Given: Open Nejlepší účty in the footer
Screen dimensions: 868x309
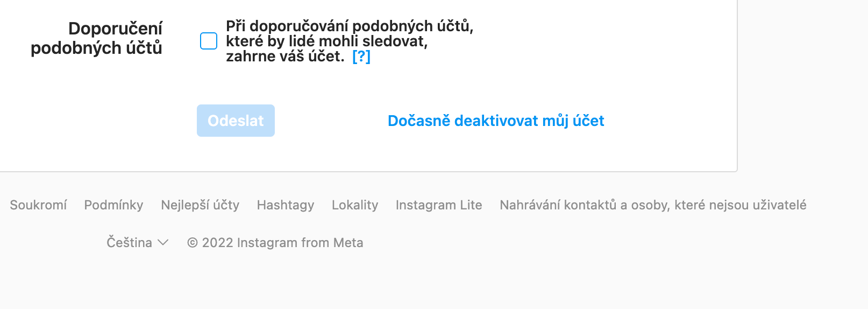Looking at the screenshot, I should tap(200, 205).
